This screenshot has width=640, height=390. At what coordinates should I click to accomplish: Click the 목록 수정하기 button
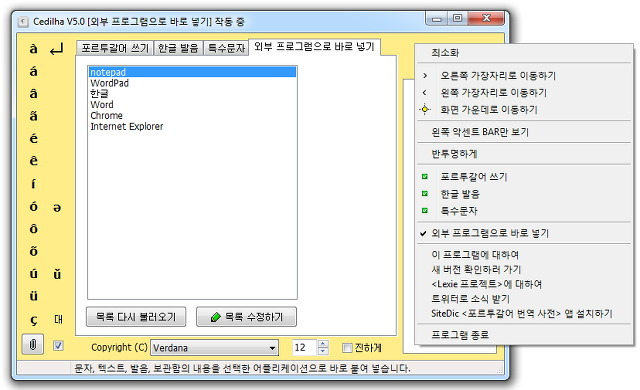pos(247,317)
